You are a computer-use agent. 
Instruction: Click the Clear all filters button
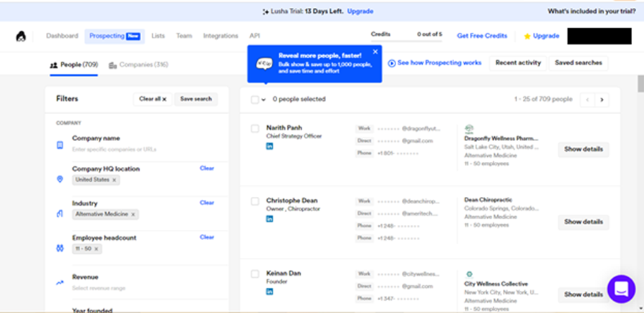pyautogui.click(x=153, y=99)
